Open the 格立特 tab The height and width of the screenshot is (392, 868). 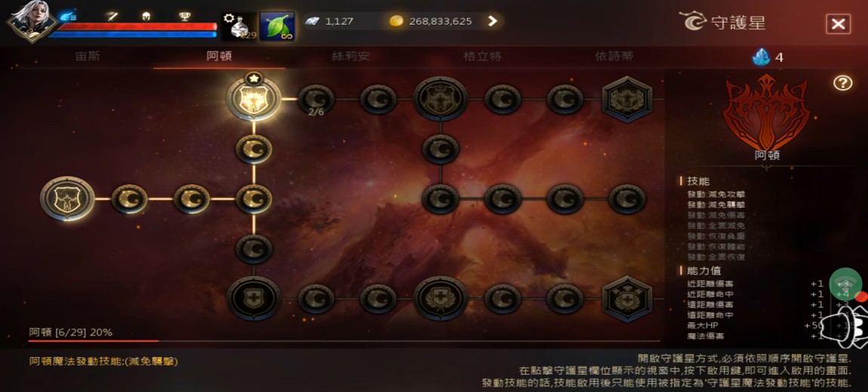click(x=483, y=56)
